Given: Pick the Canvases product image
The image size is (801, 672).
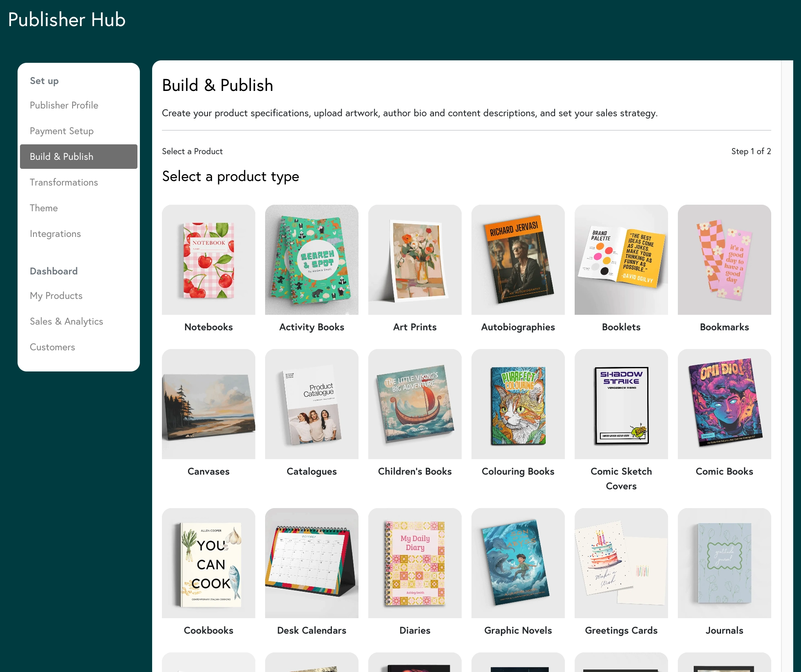Looking at the screenshot, I should (x=208, y=404).
